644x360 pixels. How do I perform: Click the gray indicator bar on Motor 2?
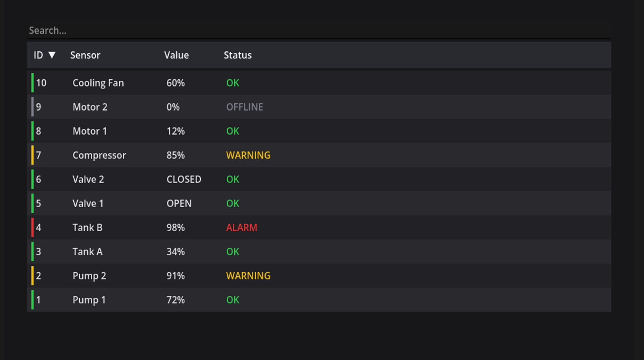[x=32, y=107]
